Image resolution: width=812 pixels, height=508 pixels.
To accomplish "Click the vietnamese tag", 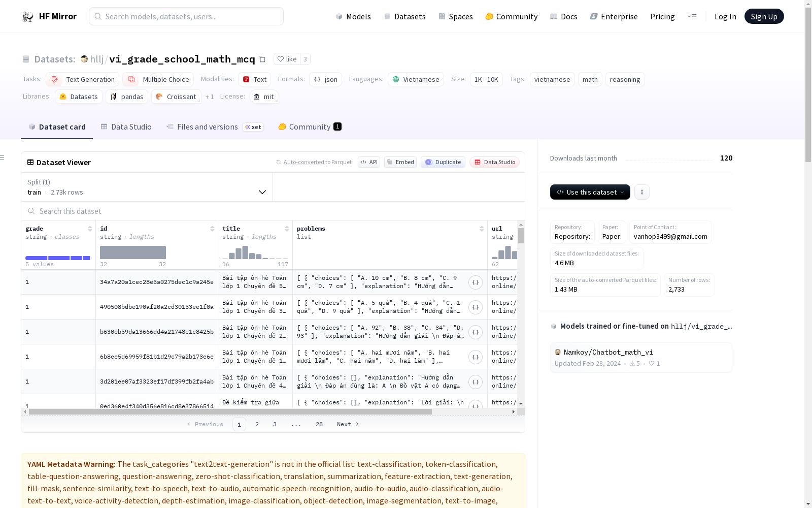I will click(x=552, y=79).
